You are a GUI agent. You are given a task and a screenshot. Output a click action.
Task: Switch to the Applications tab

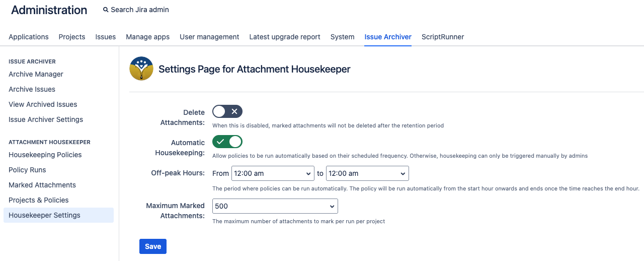(x=29, y=37)
